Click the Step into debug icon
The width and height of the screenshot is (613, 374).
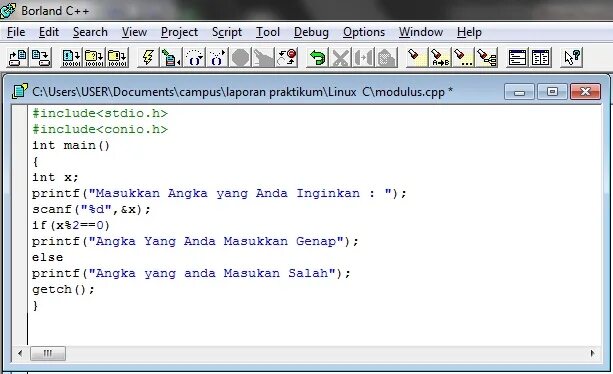tap(217, 58)
